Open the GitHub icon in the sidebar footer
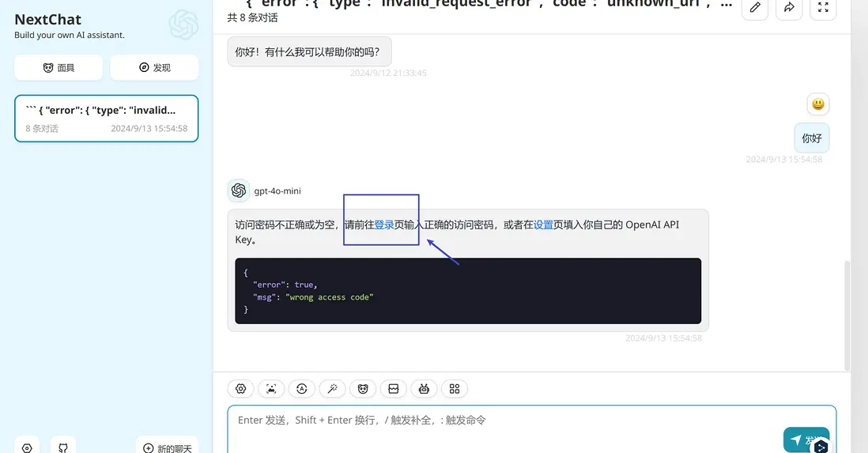 tap(63, 447)
